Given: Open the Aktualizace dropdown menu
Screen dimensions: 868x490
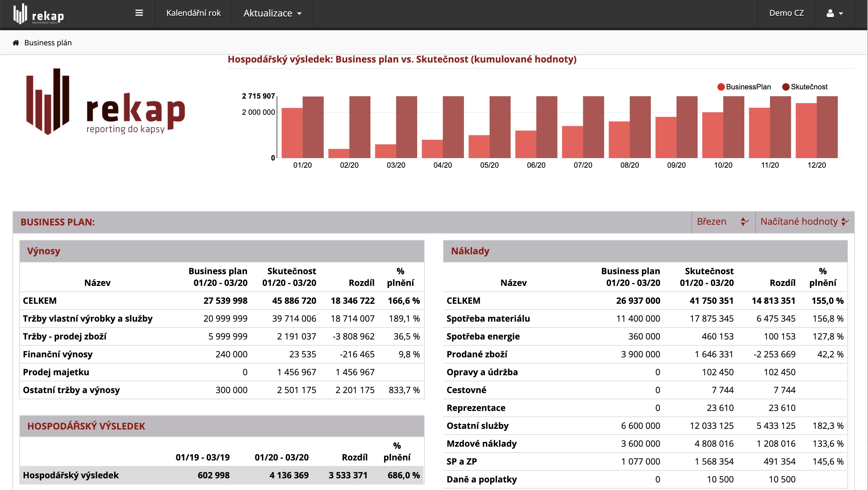Looking at the screenshot, I should click(x=272, y=13).
